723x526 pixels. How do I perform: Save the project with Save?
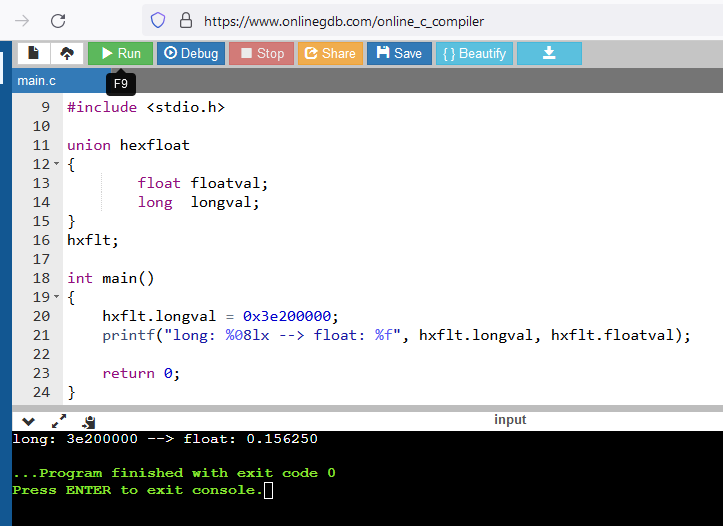399,53
